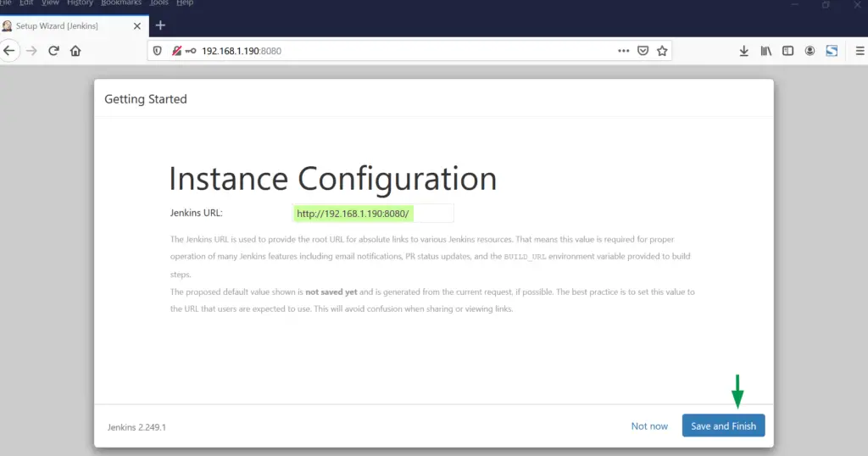Open the Bookmarks menu
This screenshot has width=868, height=456.
pyautogui.click(x=120, y=3)
